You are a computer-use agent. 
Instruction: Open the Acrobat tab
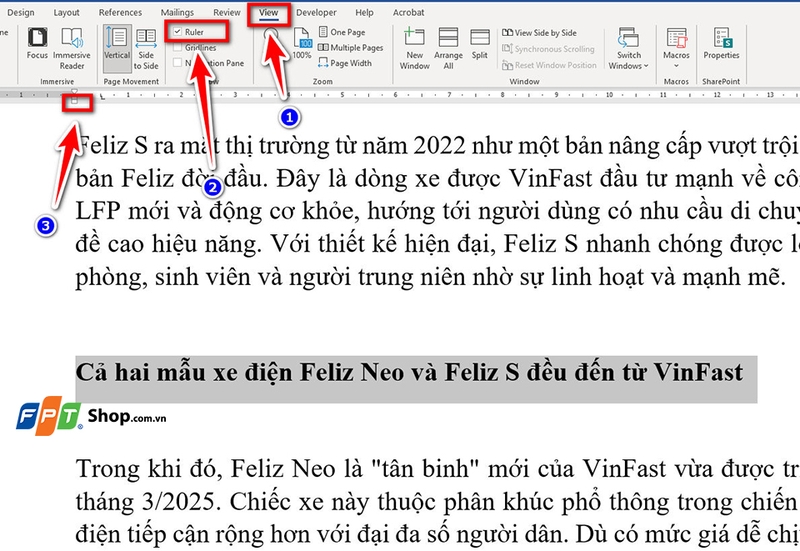pos(408,12)
